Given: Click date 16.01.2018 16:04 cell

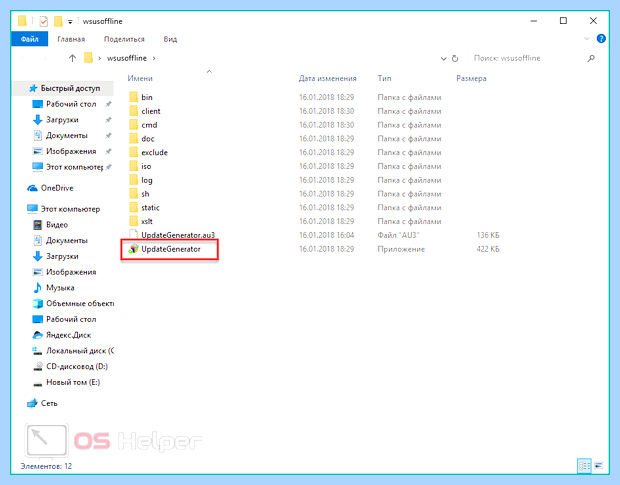Looking at the screenshot, I should point(327,235).
